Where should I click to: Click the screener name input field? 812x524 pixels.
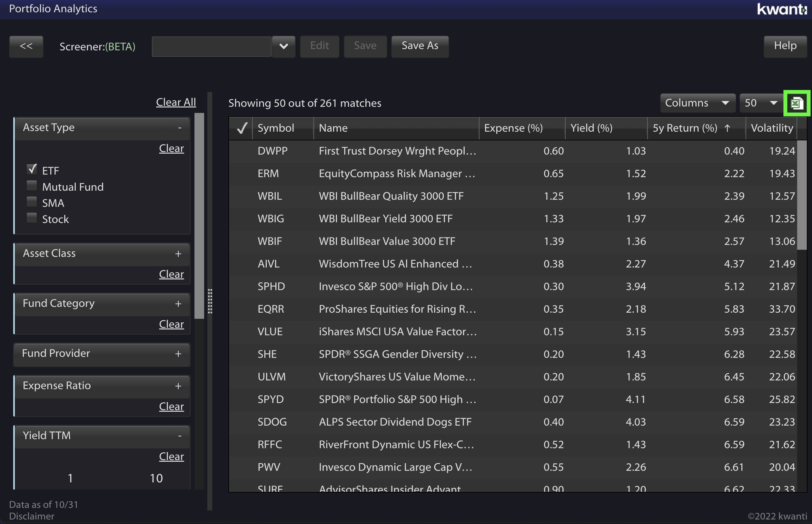click(x=212, y=46)
